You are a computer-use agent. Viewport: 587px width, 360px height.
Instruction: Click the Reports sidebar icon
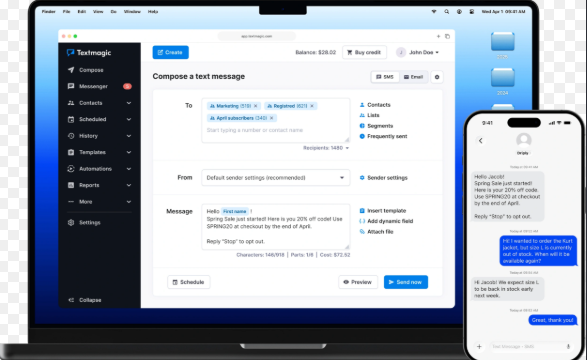coord(71,185)
